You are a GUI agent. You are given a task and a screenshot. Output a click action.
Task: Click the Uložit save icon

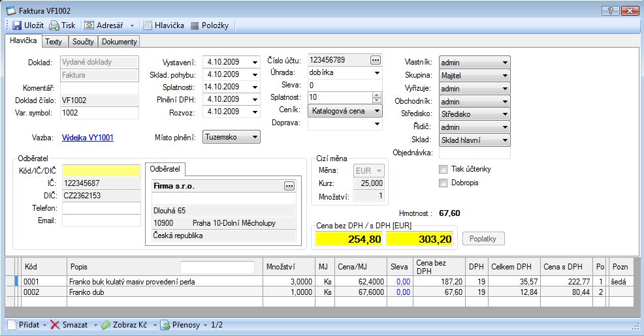17,25
